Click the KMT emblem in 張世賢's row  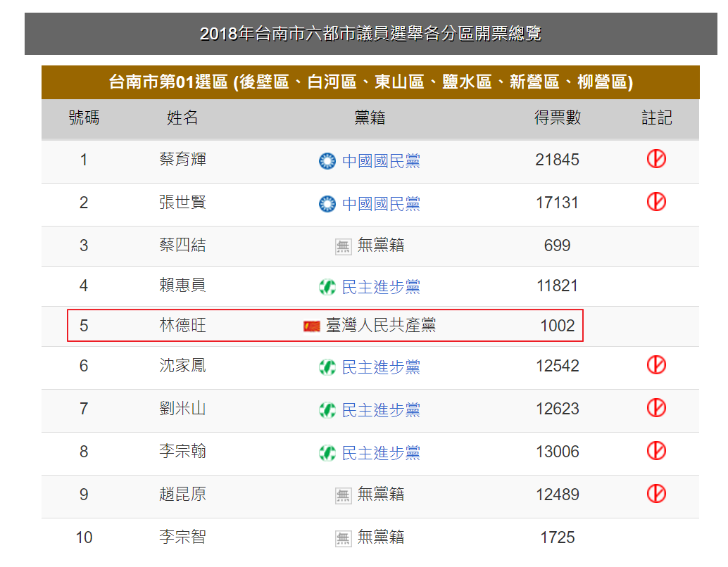click(327, 204)
